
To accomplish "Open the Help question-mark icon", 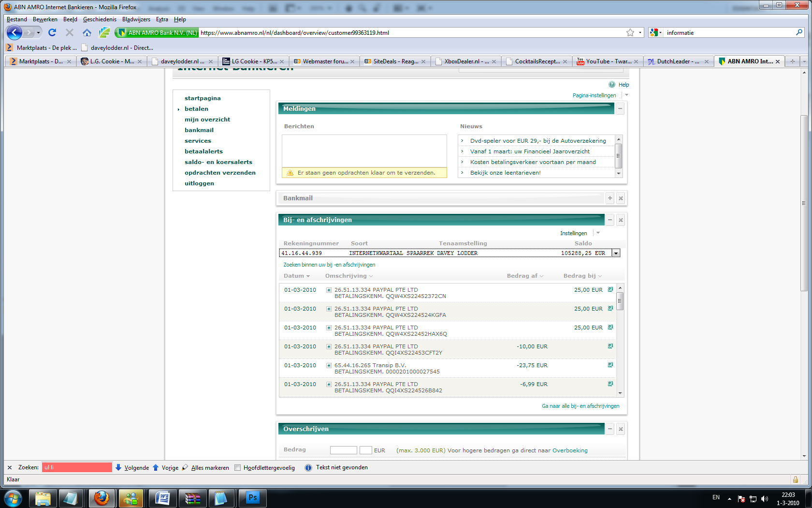I will click(x=612, y=84).
